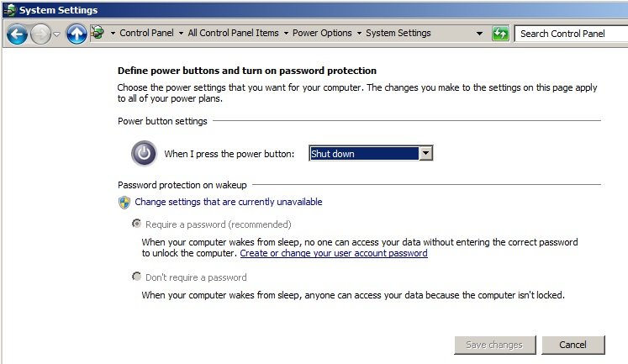Go to Control Panel breadcrumb

pyautogui.click(x=146, y=34)
